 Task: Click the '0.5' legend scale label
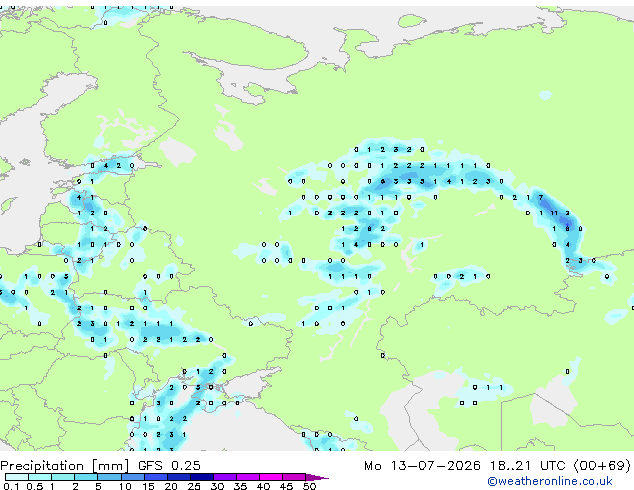pos(35,486)
